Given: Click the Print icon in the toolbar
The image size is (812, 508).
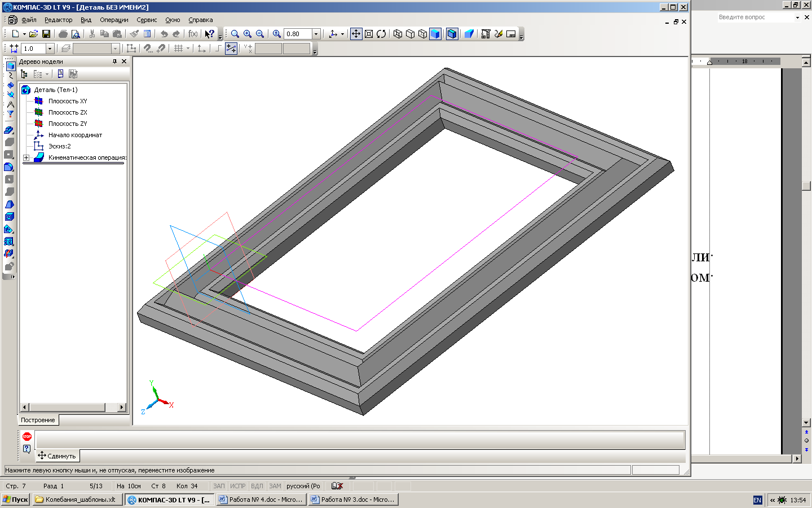Looking at the screenshot, I should coord(63,34).
